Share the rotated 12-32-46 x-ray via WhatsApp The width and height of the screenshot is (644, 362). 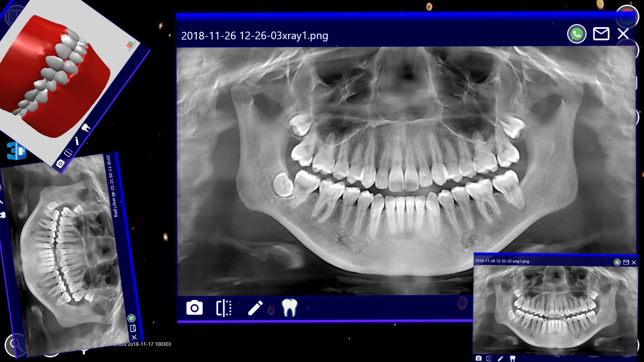131,318
